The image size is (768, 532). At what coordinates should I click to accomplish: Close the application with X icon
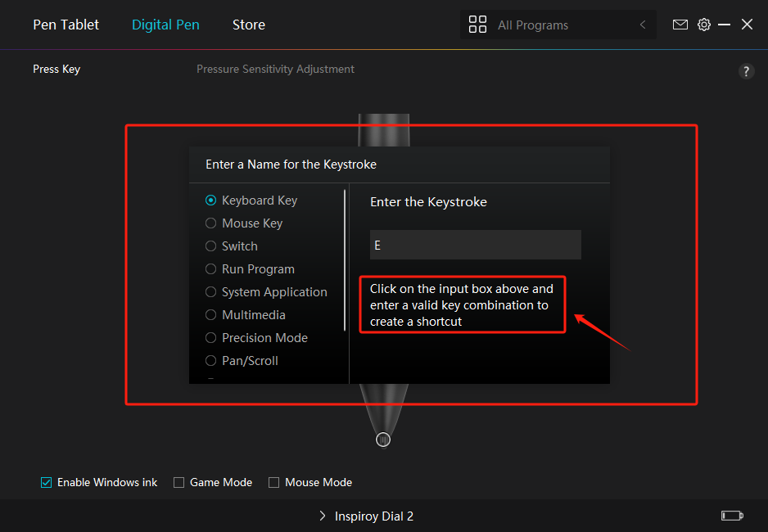pyautogui.click(x=747, y=25)
